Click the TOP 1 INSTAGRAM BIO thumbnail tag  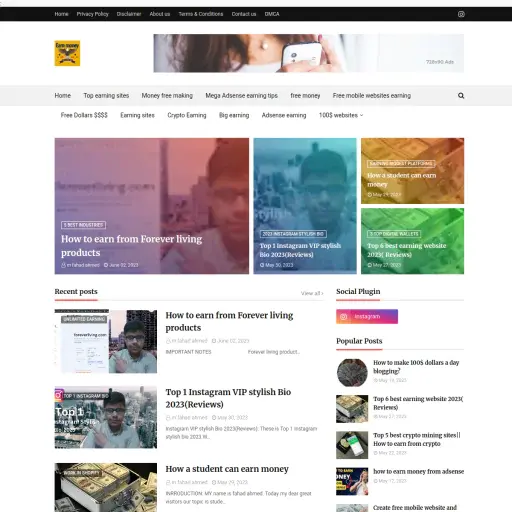coord(86,396)
